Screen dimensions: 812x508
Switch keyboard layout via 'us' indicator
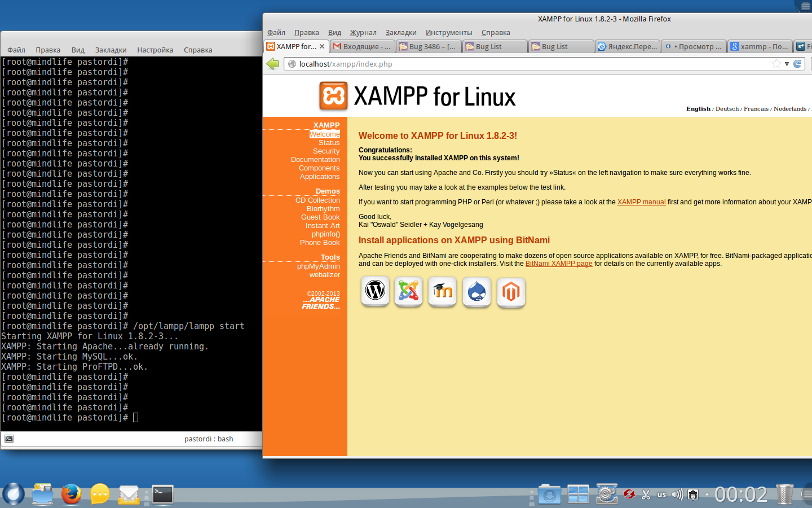661,494
